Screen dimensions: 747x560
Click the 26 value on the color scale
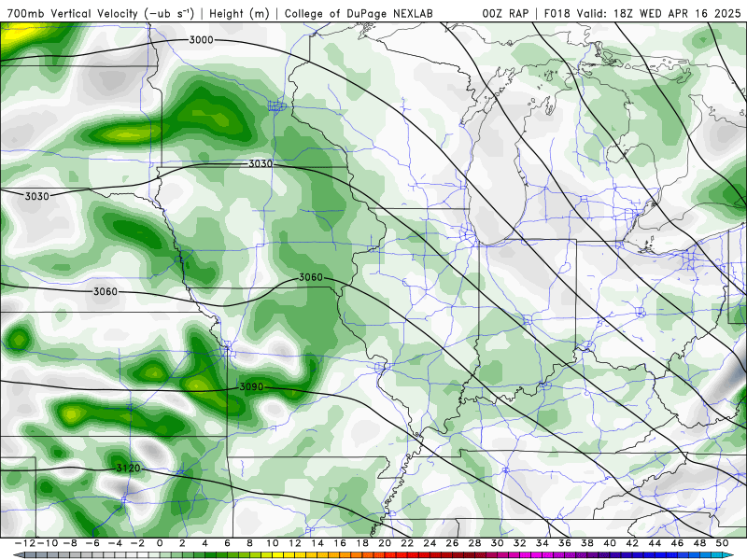pyautogui.click(x=453, y=543)
